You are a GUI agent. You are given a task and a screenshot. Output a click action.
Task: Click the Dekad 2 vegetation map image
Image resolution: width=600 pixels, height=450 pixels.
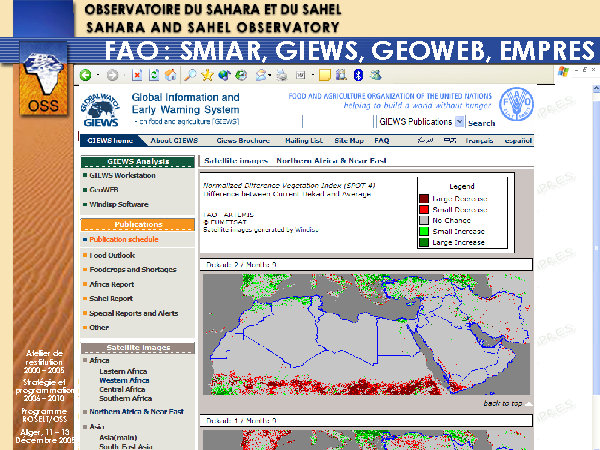coord(366,334)
